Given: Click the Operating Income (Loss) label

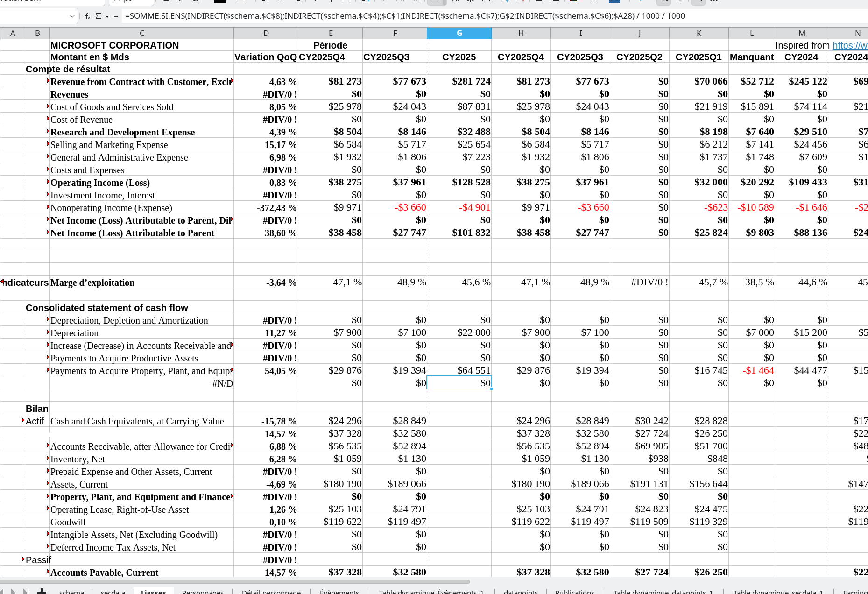Looking at the screenshot, I should (100, 183).
